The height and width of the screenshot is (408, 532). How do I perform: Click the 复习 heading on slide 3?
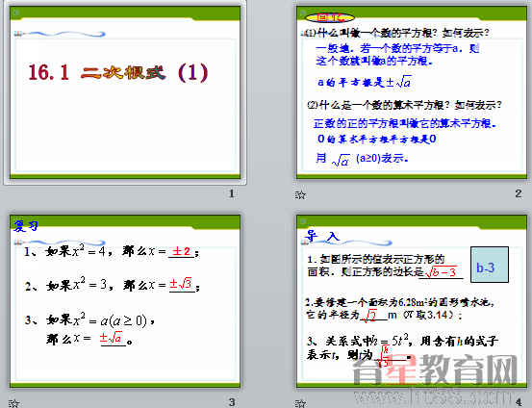26,225
